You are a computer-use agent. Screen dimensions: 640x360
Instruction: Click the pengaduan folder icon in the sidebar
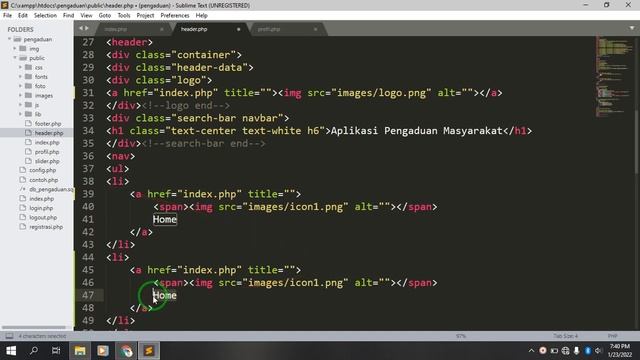pyautogui.click(x=17, y=39)
